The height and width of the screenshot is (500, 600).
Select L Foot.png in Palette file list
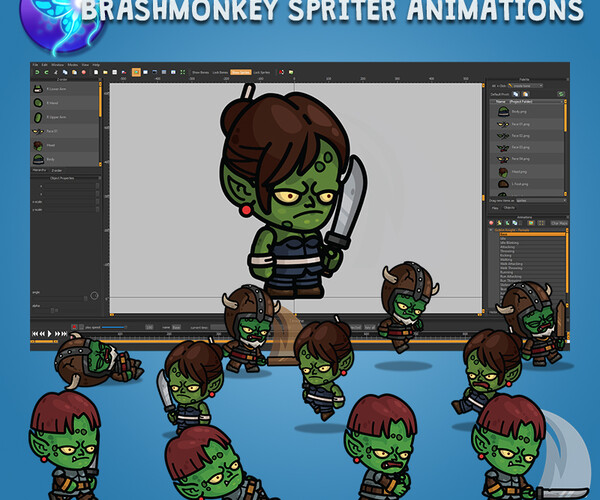[527, 184]
